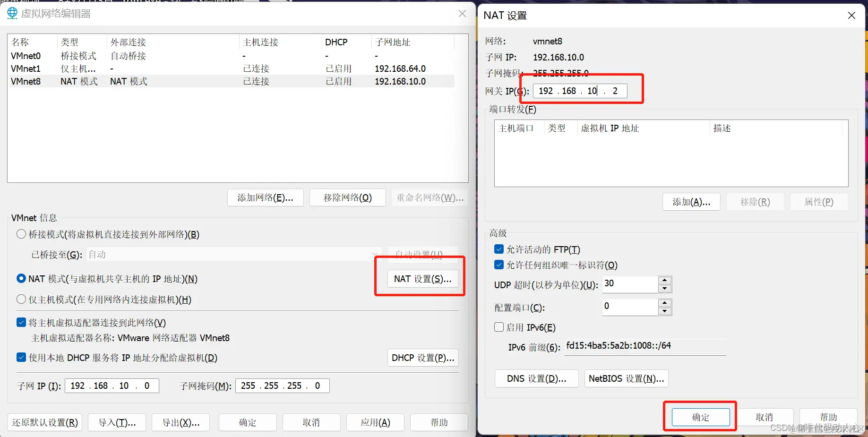Toggle 允许任何组织唯一标识符 checkbox
Viewport: 868px width, 437px height.
[x=499, y=265]
